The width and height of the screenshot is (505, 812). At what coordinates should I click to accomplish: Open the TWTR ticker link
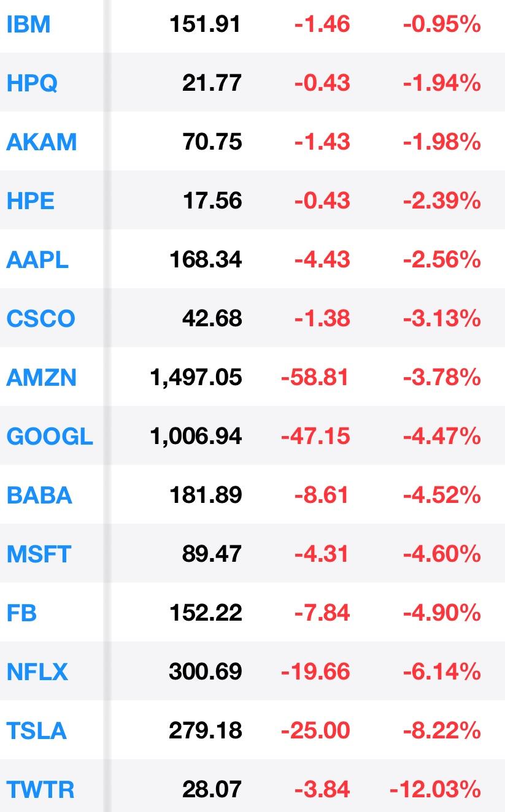(x=40, y=790)
